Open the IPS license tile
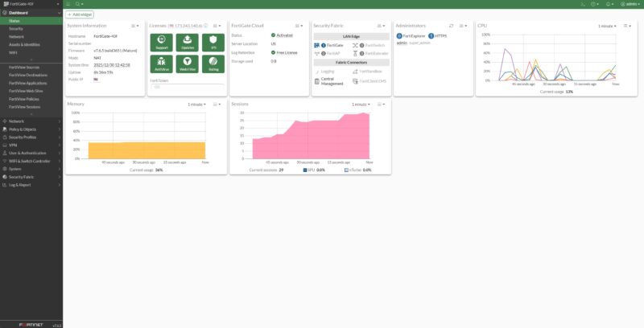 coord(213,43)
